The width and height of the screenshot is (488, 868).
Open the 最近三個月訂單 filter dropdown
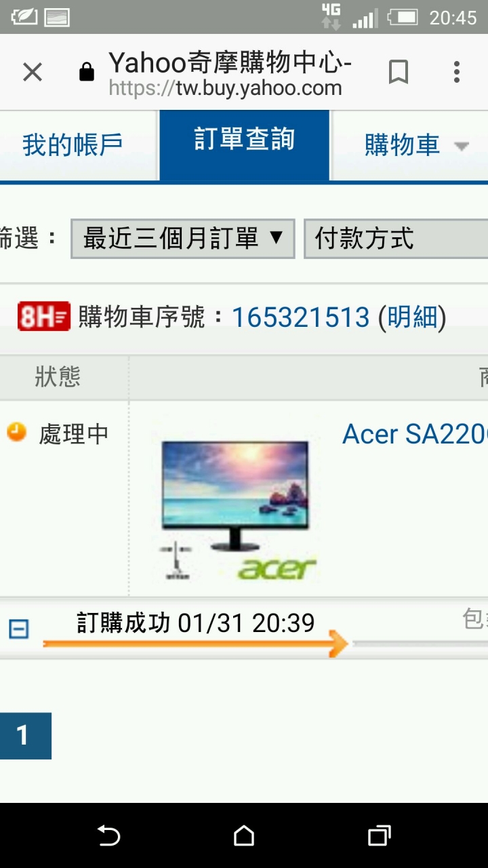(x=183, y=239)
